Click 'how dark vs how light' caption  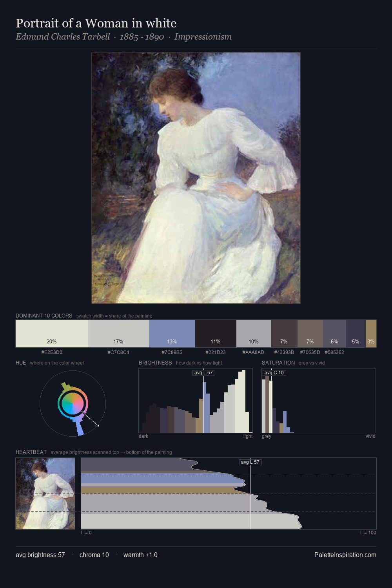click(x=199, y=363)
